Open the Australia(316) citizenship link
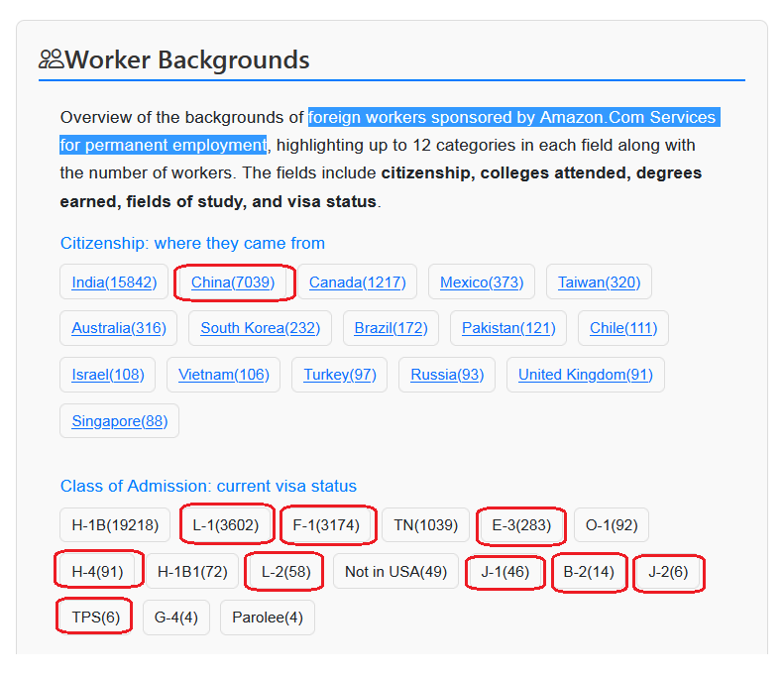Screen dimensions: 784x675 click(119, 328)
